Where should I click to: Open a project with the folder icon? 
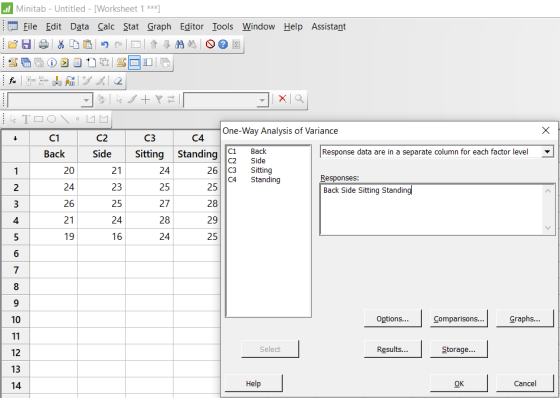pyautogui.click(x=12, y=44)
